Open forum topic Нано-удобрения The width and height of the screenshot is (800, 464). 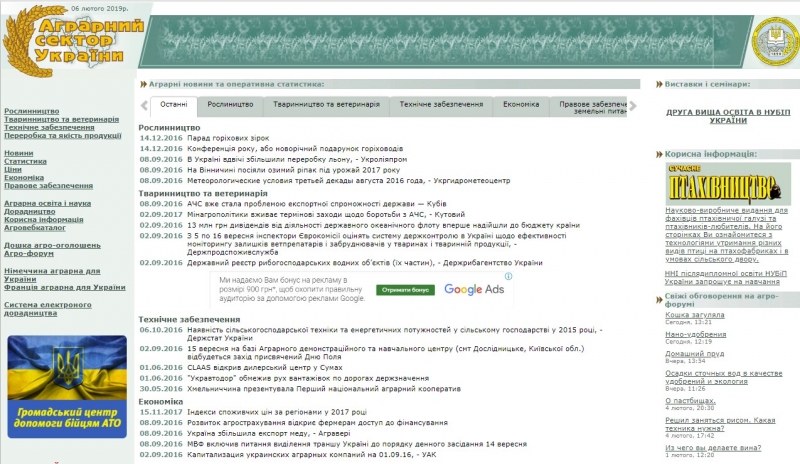pos(695,334)
